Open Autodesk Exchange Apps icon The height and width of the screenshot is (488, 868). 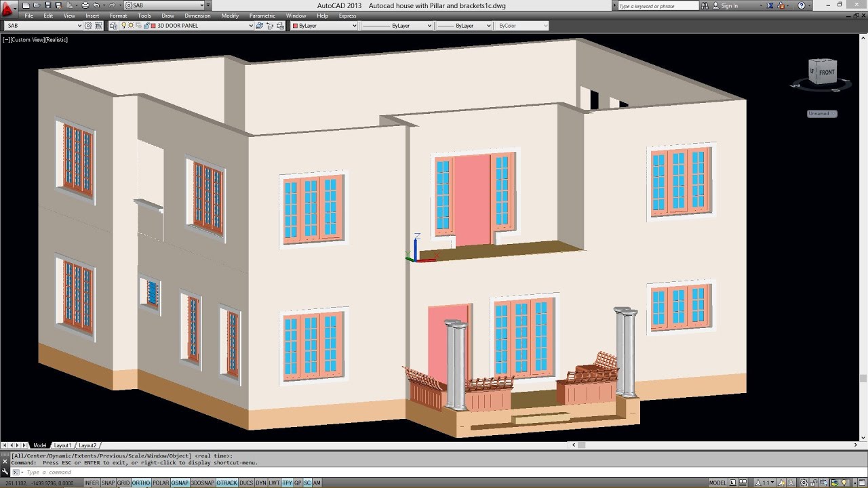(x=770, y=5)
